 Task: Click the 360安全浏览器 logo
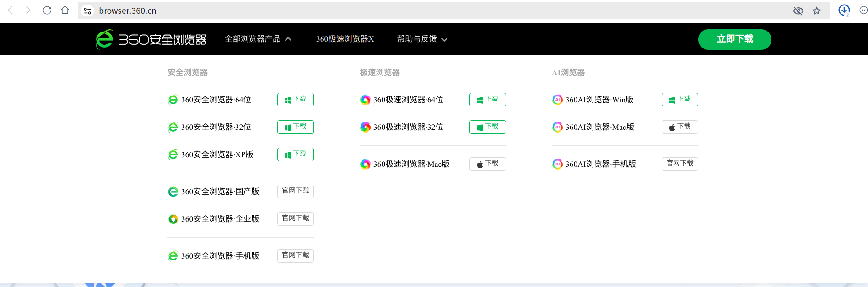tap(151, 39)
